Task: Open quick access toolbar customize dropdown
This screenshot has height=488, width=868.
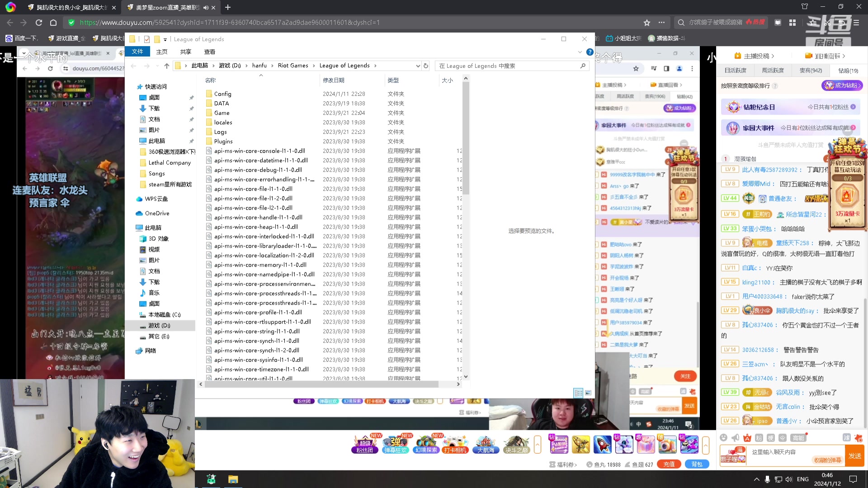Action: [165, 39]
